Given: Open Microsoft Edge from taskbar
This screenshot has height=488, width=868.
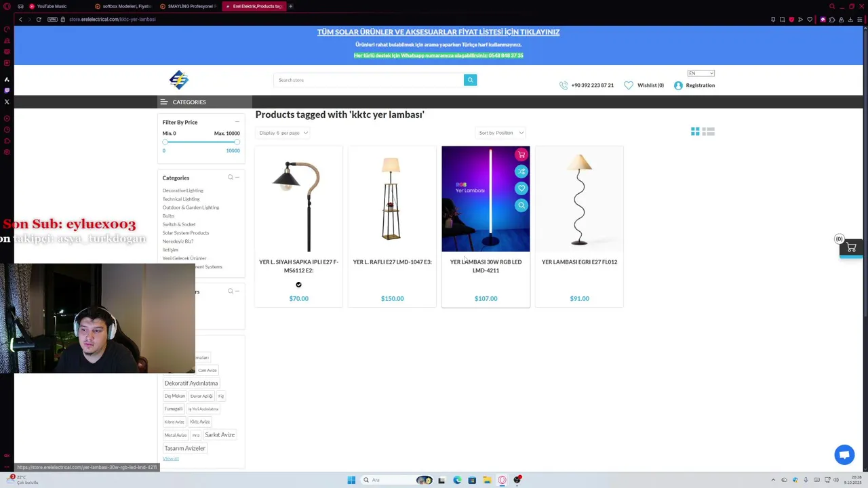Looking at the screenshot, I should 457,480.
